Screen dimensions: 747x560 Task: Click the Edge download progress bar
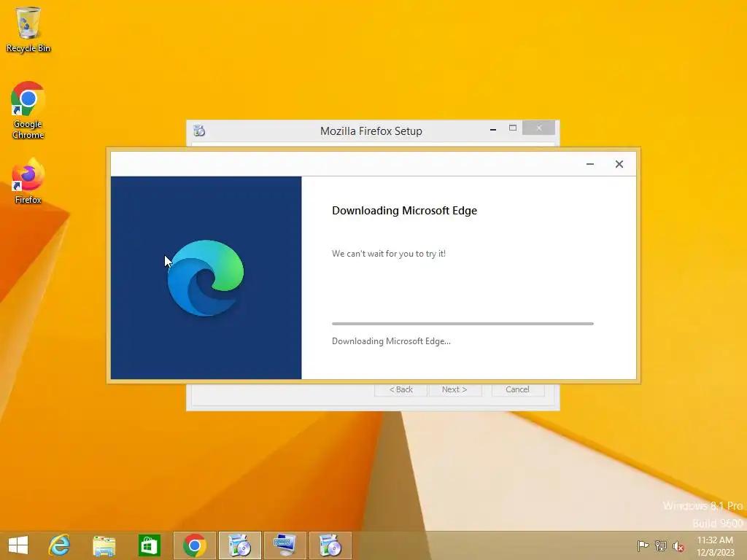462,323
